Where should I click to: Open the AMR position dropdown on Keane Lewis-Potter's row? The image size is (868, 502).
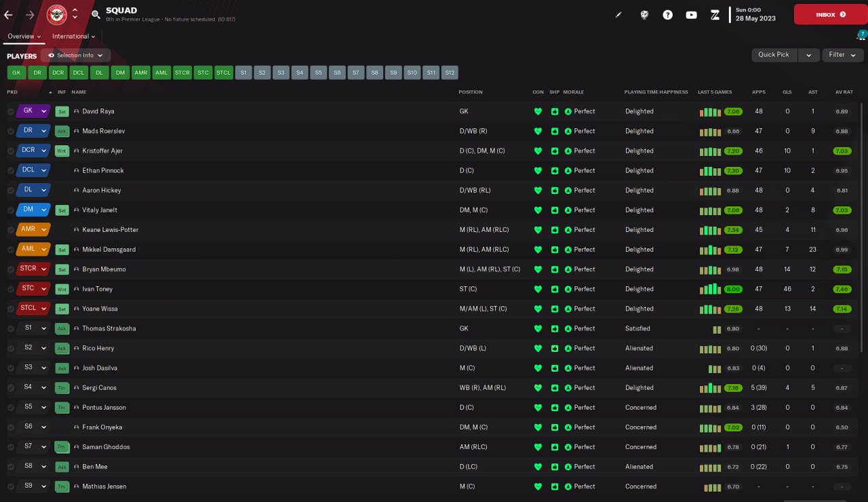click(x=33, y=229)
